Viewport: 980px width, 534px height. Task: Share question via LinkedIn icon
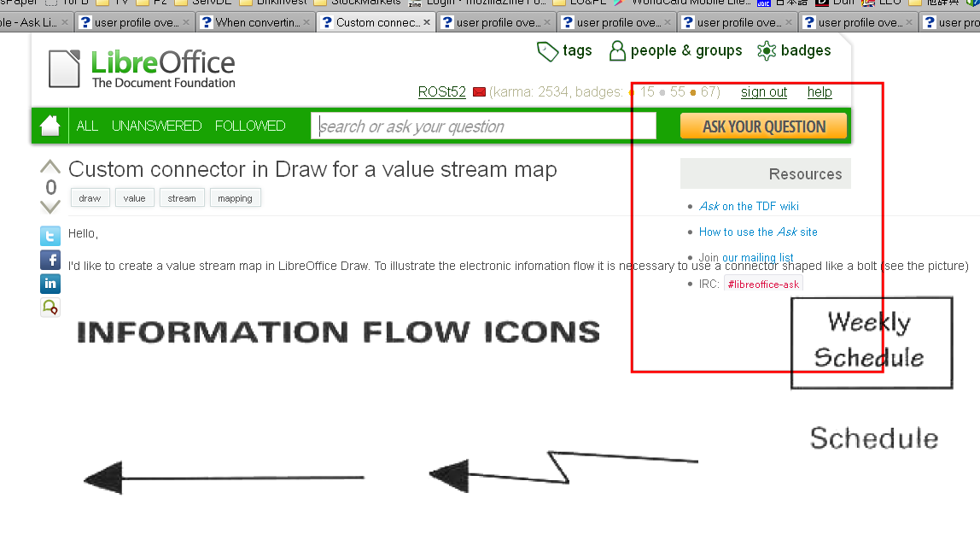(x=50, y=284)
